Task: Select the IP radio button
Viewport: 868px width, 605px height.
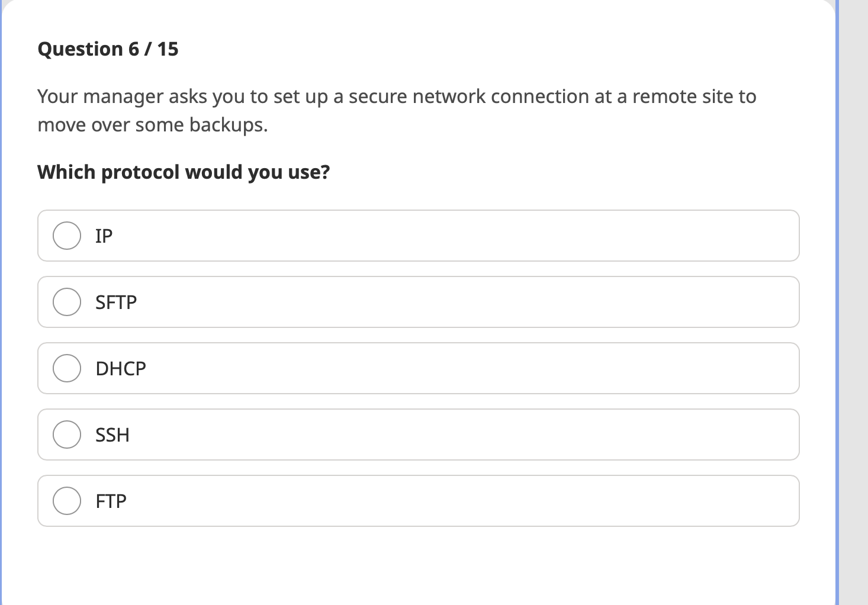Action: coord(66,236)
